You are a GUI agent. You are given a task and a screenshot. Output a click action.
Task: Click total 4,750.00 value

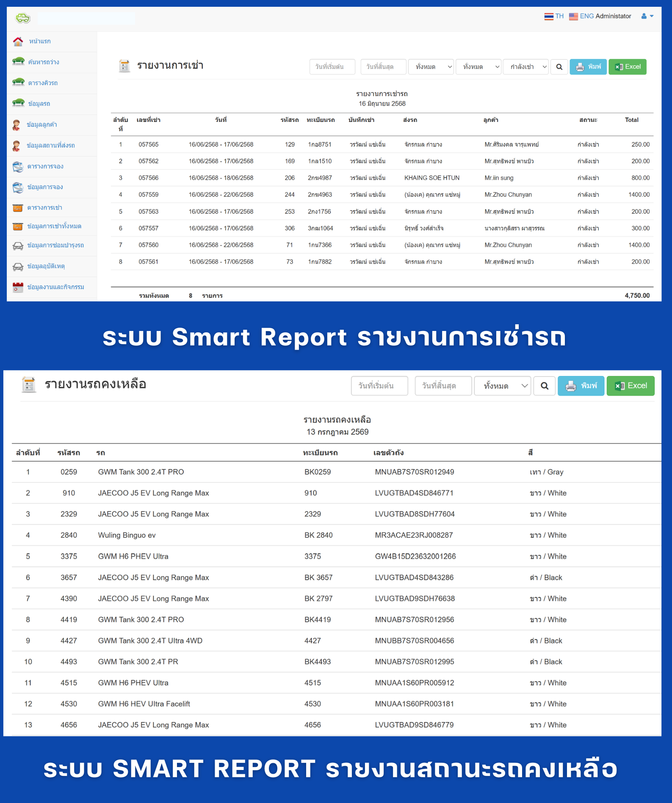coord(637,295)
